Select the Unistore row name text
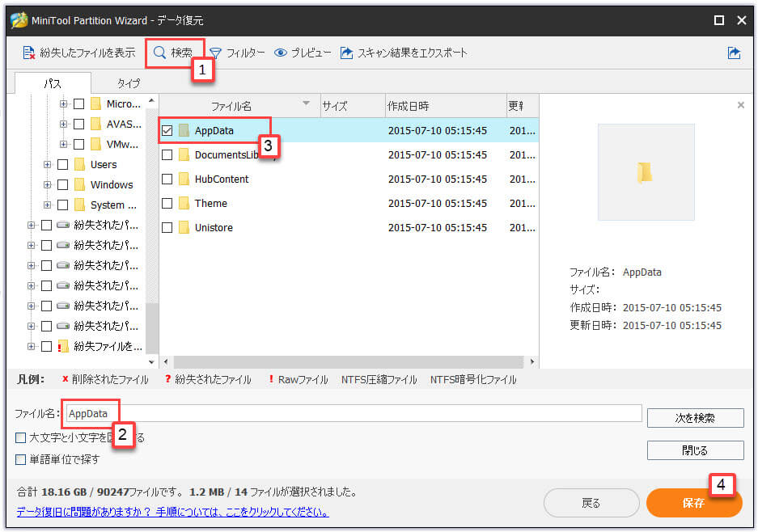This screenshot has height=532, width=758. tap(214, 227)
